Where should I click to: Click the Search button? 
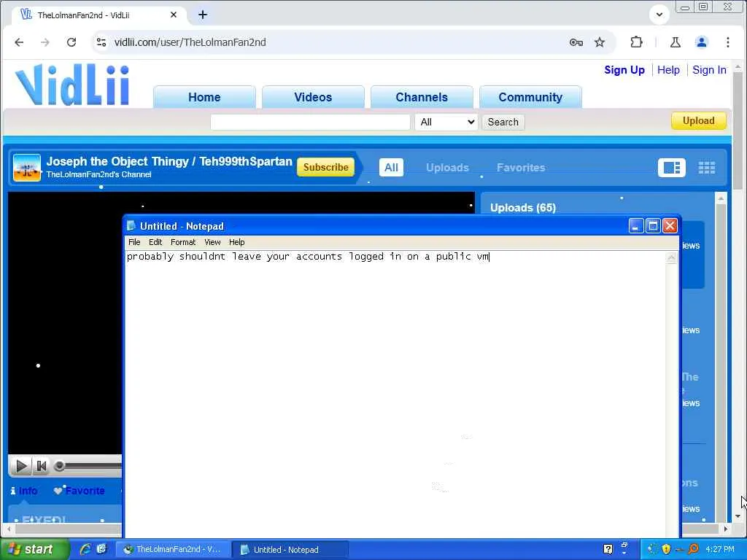click(x=503, y=122)
